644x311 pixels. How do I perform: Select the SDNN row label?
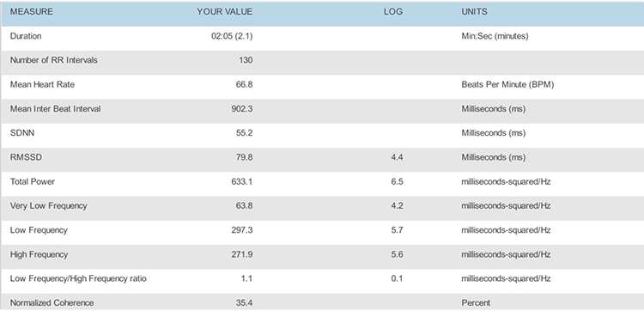22,133
